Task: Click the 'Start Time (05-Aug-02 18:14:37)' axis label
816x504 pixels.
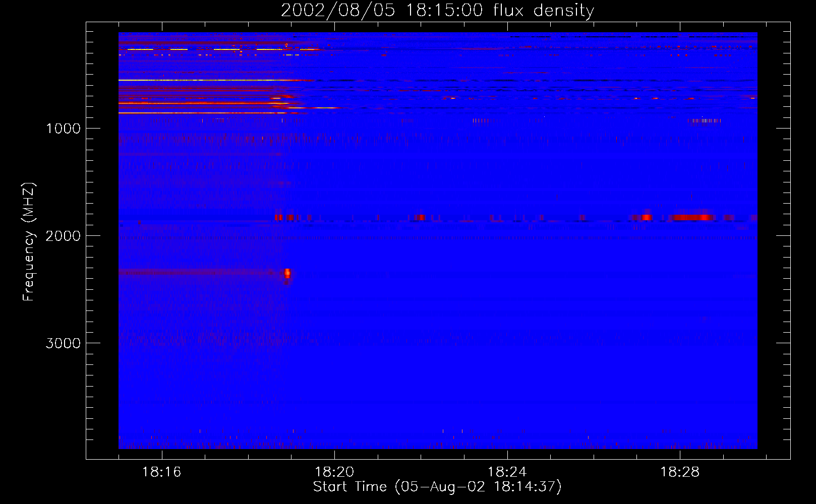Action: tap(437, 487)
